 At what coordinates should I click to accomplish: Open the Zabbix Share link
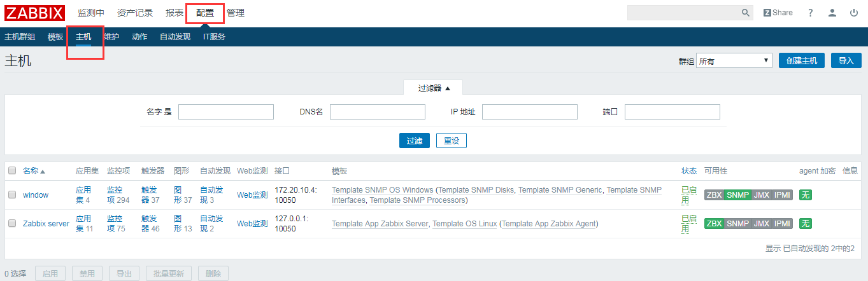tap(778, 13)
